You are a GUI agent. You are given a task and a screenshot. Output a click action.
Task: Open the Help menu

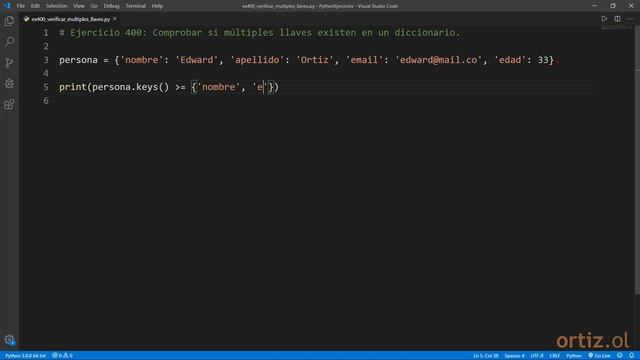pos(157,6)
